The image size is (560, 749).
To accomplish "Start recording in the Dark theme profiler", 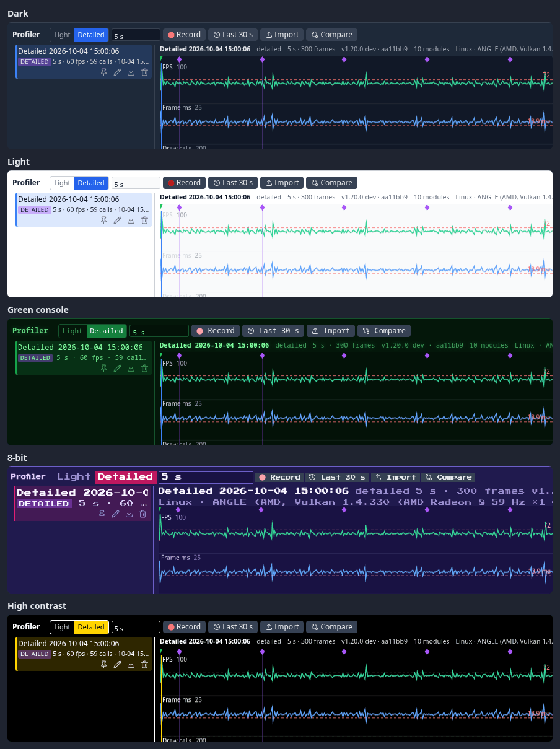I will click(x=184, y=35).
